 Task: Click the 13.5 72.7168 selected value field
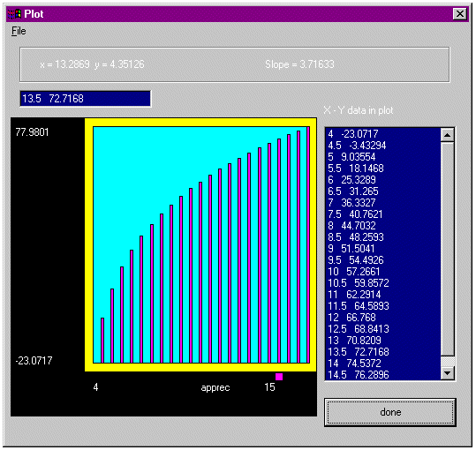86,99
